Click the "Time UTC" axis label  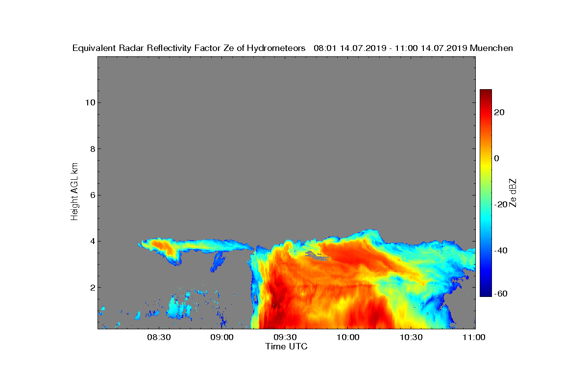[286, 347]
